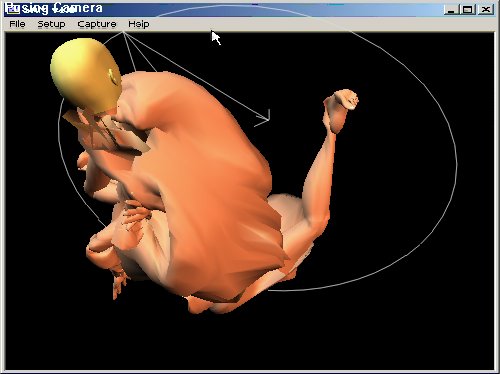Click the gray orbit ring on the right side
The height and width of the screenshot is (374, 500).
(456, 167)
